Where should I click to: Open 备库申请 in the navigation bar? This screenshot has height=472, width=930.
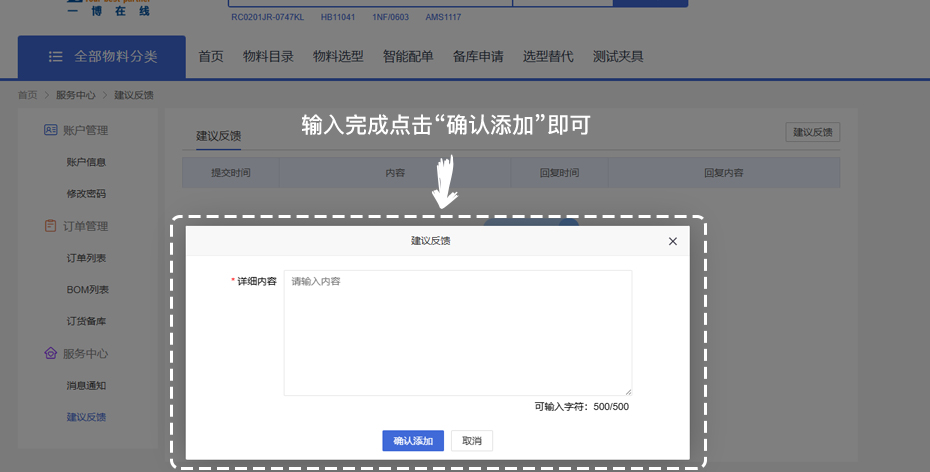(478, 57)
